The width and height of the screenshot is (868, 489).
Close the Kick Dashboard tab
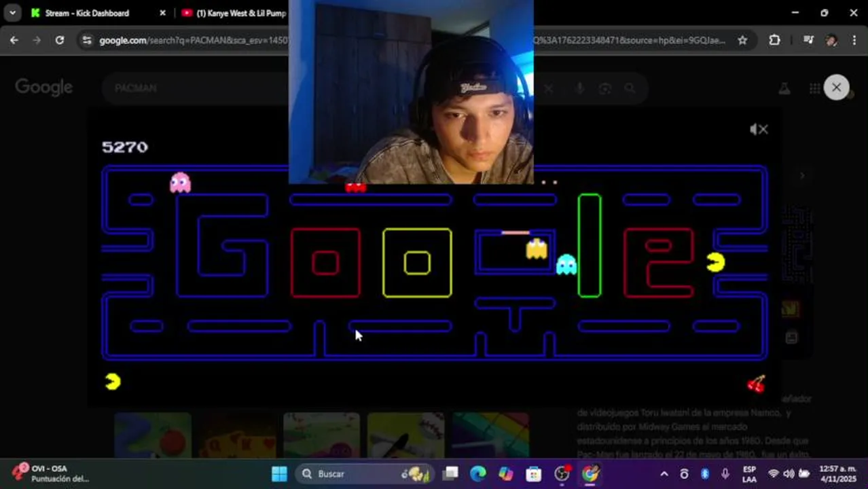[162, 13]
